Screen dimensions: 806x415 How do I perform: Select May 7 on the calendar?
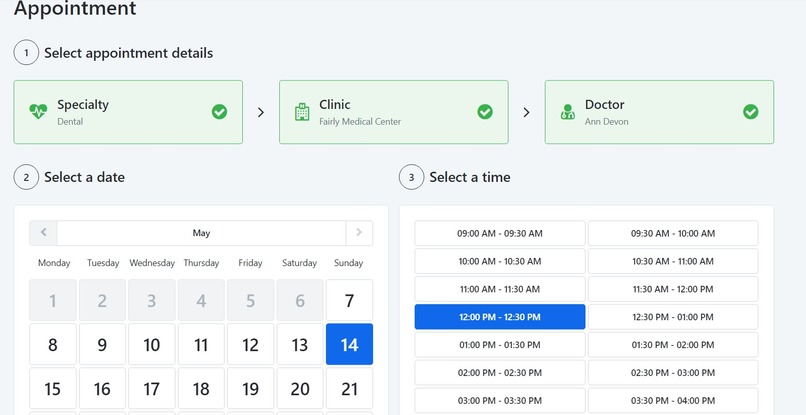(350, 300)
